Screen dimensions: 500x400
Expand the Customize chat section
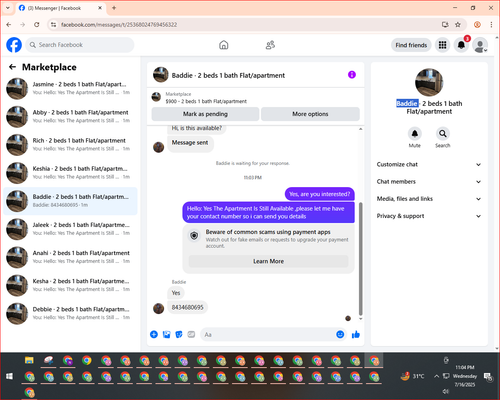point(429,164)
